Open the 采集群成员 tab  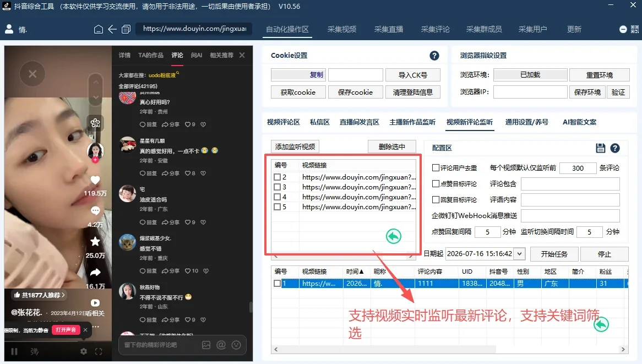pos(484,30)
